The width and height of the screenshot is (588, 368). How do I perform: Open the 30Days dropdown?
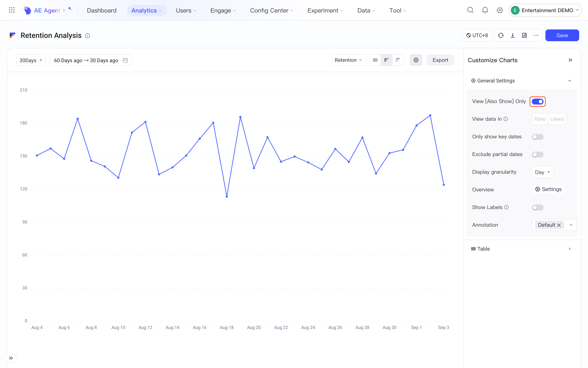31,60
